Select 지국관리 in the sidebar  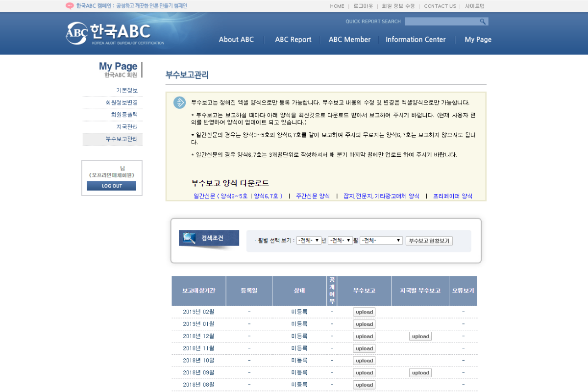coord(126,127)
